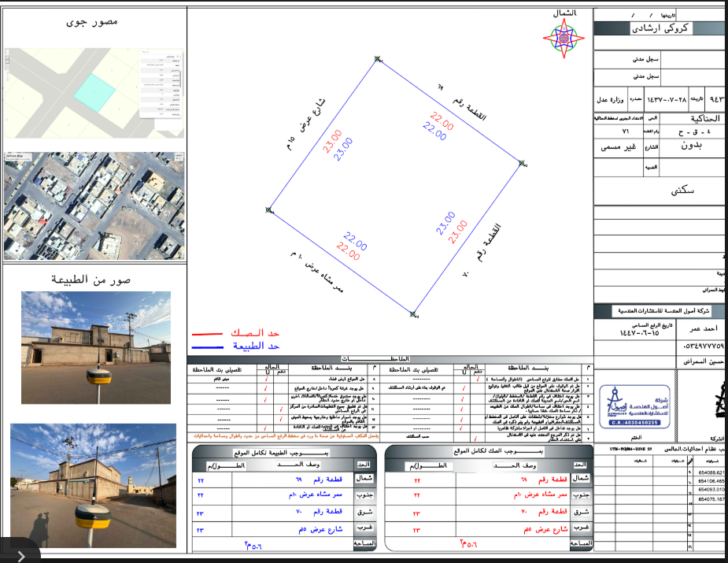Click the blue 23.00 label on street side

pos(344,149)
